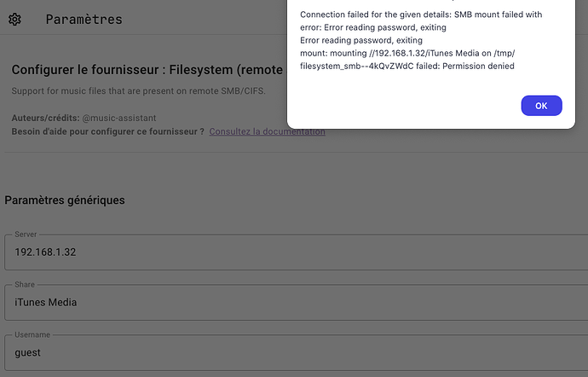588x377 pixels.
Task: Click the Besoin d'aide help prompt text
Action: click(x=107, y=131)
